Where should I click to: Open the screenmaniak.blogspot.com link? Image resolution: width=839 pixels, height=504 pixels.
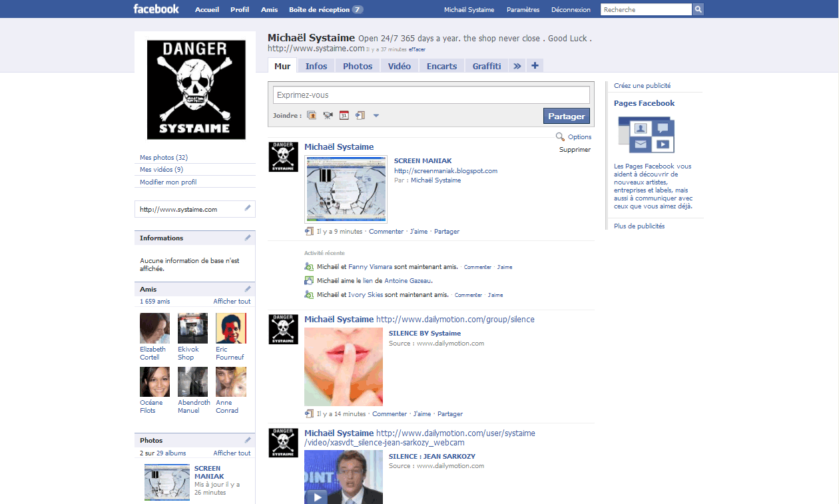click(446, 170)
